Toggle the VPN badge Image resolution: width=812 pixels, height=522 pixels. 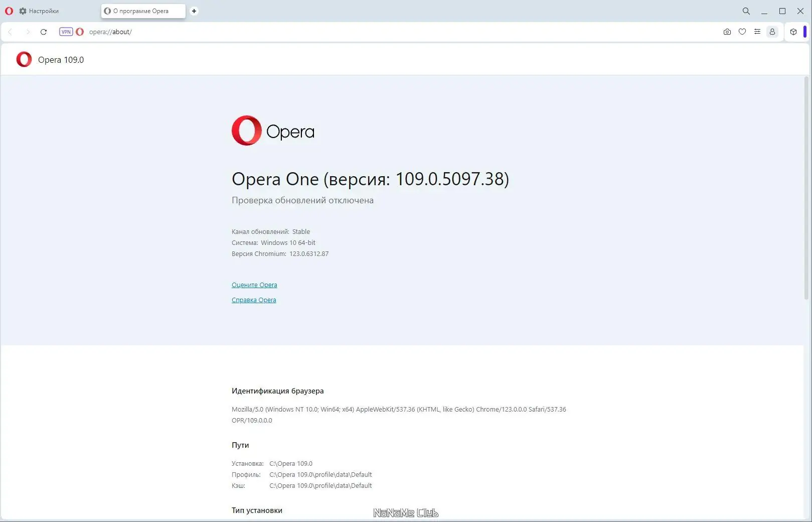coord(66,32)
